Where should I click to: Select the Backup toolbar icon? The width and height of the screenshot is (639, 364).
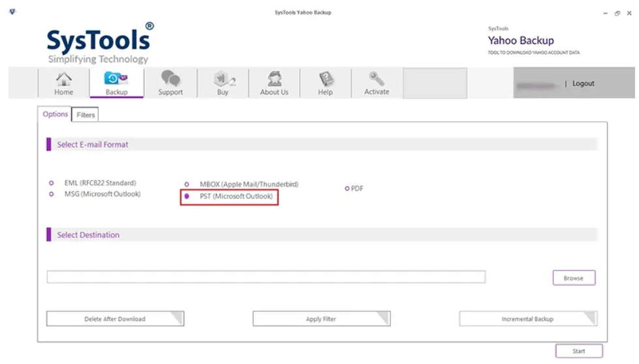coord(117,83)
